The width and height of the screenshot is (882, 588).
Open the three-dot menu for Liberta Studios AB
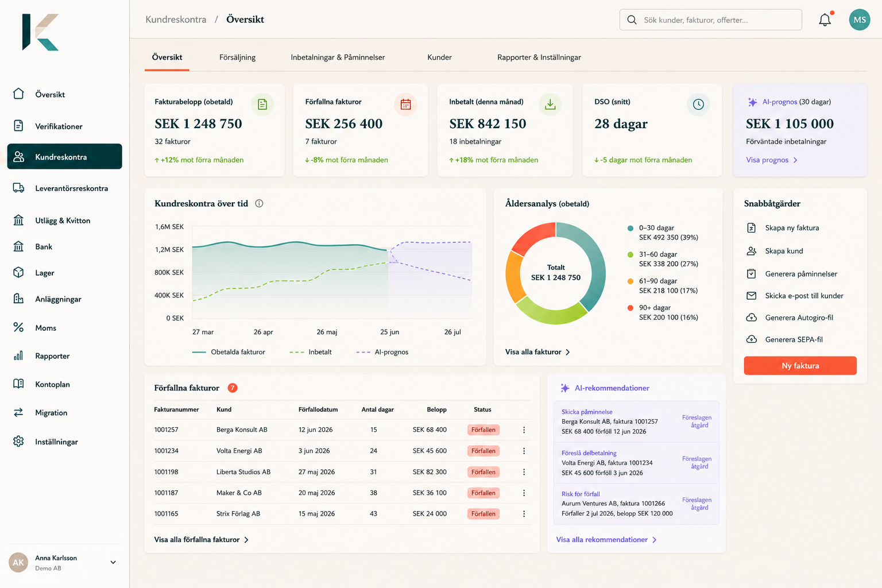coord(524,472)
